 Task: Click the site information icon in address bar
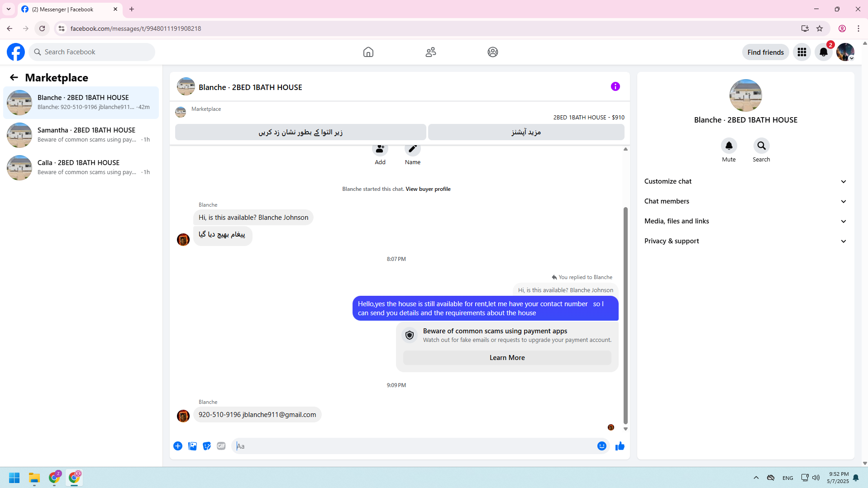(x=62, y=28)
